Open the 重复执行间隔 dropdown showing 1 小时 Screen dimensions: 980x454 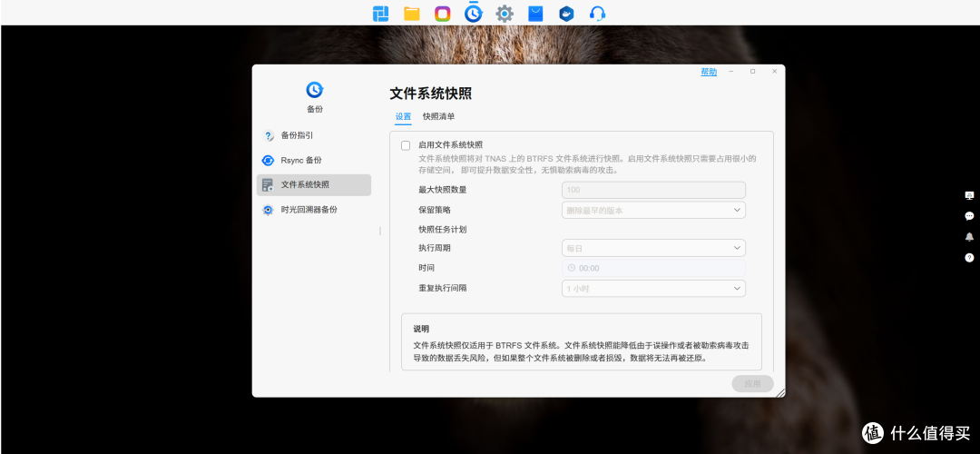[x=653, y=289]
